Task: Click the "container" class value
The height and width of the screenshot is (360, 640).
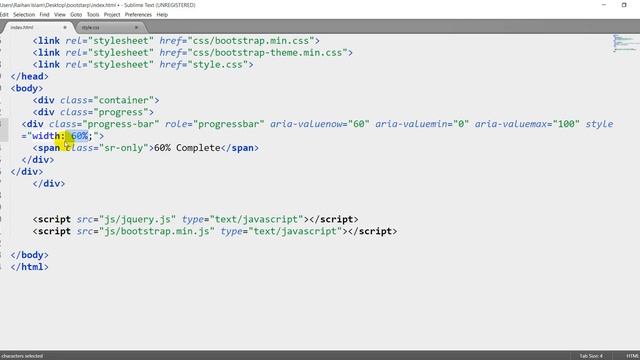Action: 124,100
